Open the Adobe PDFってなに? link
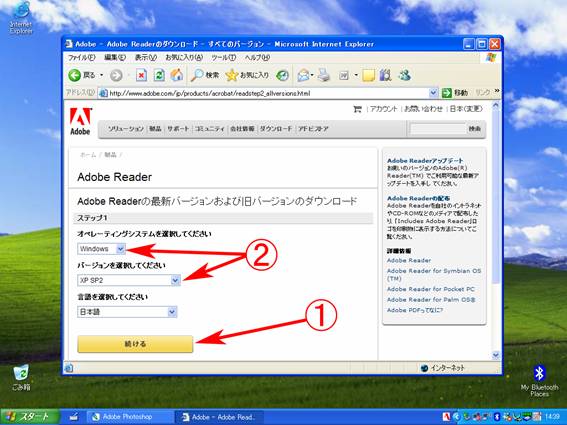 (415, 310)
